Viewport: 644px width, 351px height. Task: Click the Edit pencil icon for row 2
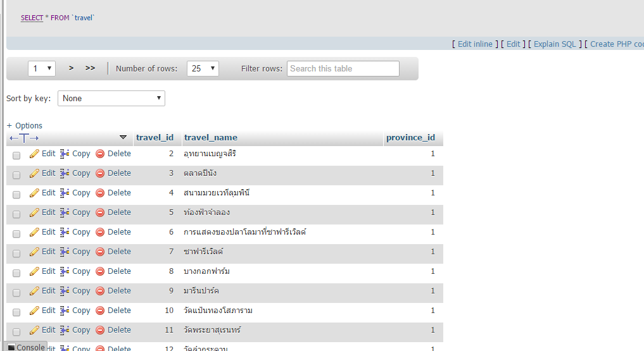point(34,154)
